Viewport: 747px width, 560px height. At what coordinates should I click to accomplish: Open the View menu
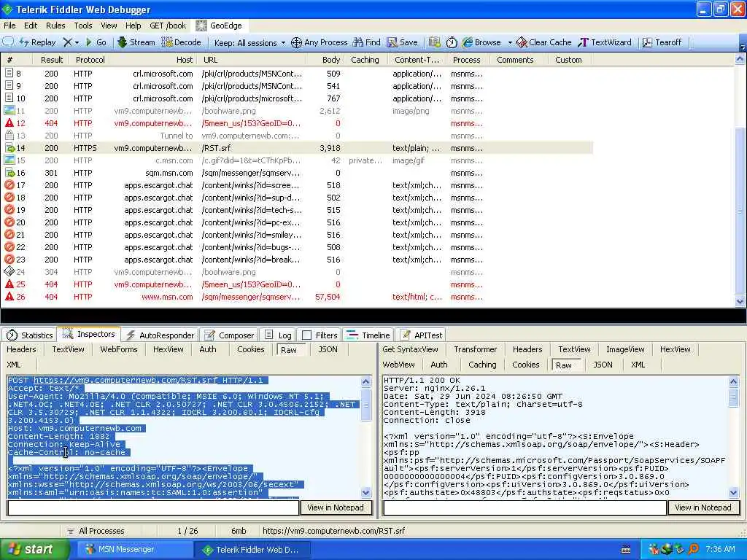pyautogui.click(x=109, y=26)
